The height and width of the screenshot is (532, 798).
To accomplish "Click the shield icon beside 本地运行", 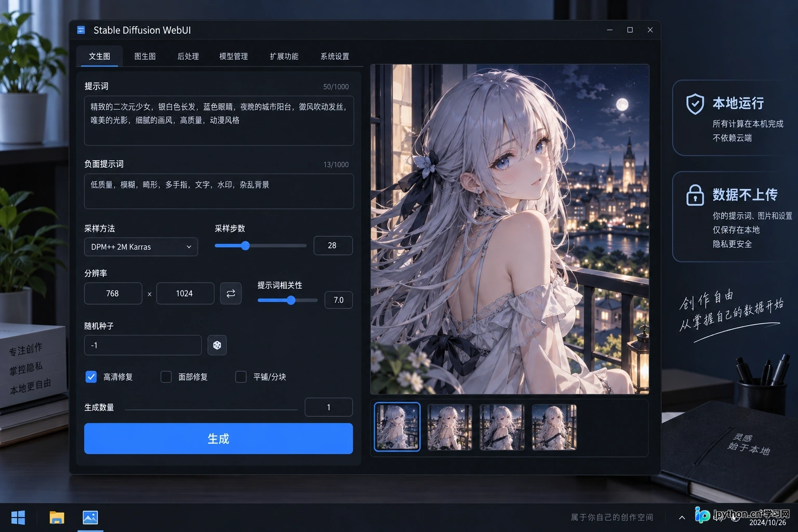I will [x=695, y=104].
